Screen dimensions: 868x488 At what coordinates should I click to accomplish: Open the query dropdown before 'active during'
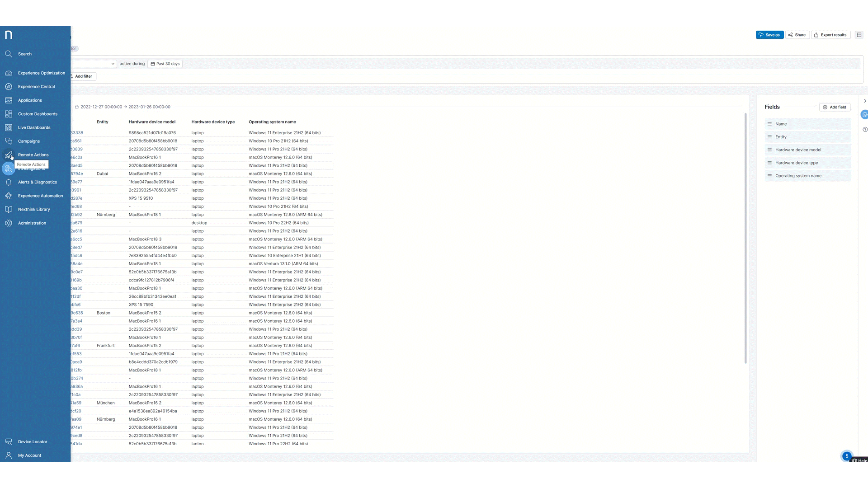[x=94, y=64]
